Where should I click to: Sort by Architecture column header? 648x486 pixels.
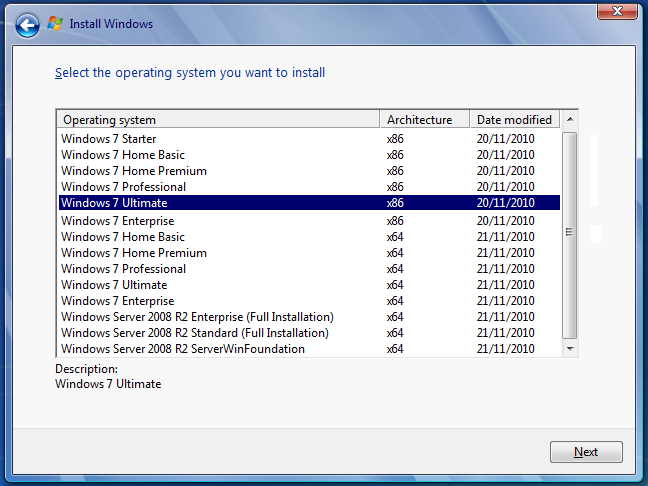[x=425, y=119]
